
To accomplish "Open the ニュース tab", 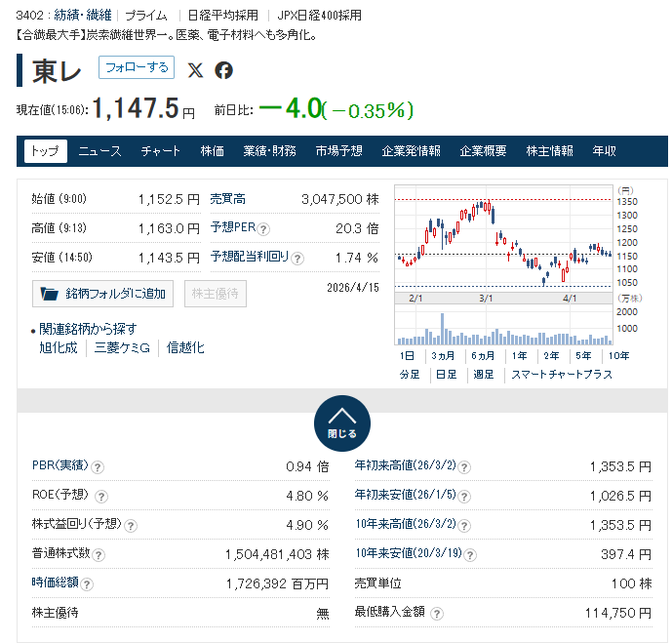I will click(99, 151).
